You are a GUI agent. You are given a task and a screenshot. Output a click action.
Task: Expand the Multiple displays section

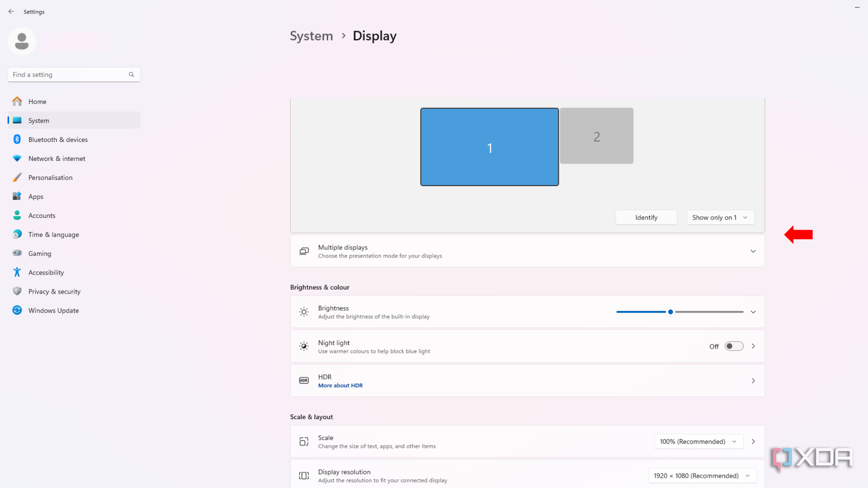[753, 251]
